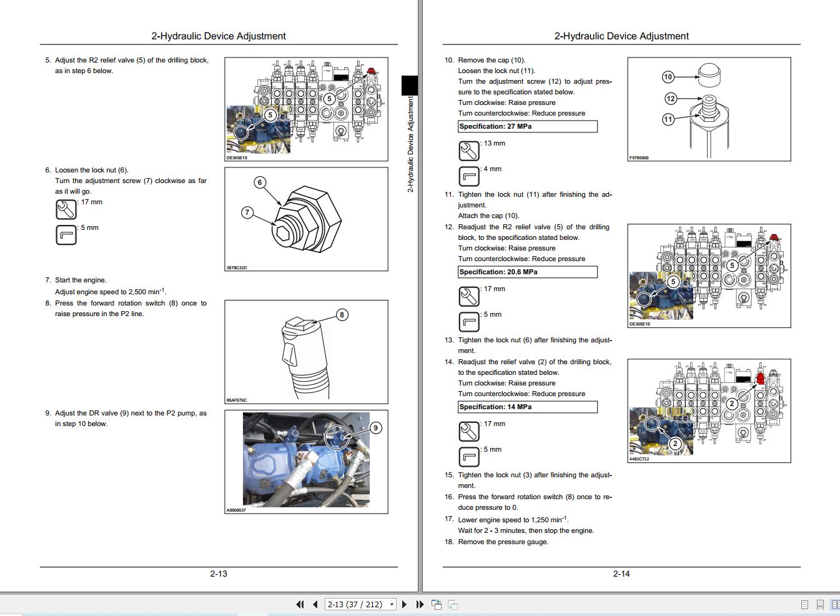Click the Specification: 27 MPa box
Image resolution: width=840 pixels, height=616 pixels.
pyautogui.click(x=528, y=126)
